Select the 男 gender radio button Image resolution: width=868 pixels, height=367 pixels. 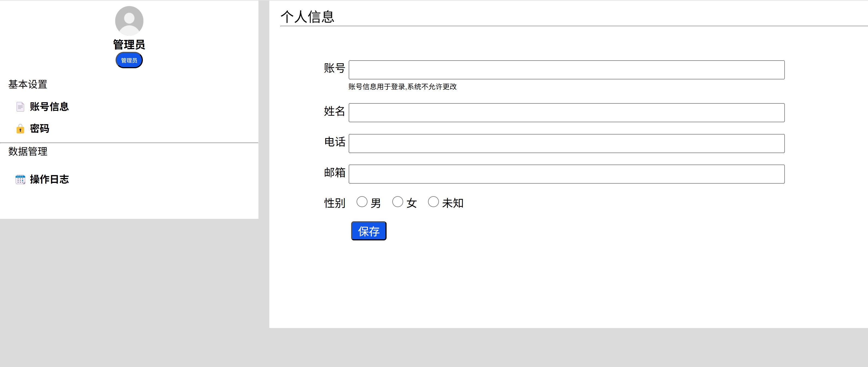click(x=362, y=202)
